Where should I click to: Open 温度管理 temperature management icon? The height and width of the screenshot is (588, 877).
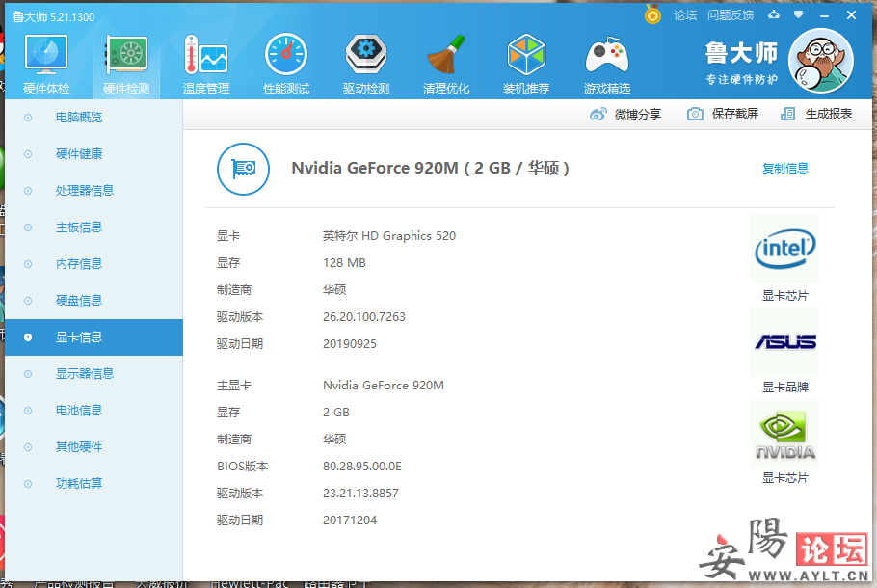point(206,55)
